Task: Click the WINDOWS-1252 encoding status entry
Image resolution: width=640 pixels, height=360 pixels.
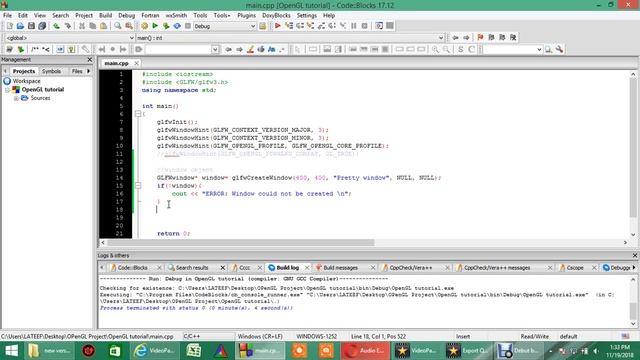Action: (316, 336)
